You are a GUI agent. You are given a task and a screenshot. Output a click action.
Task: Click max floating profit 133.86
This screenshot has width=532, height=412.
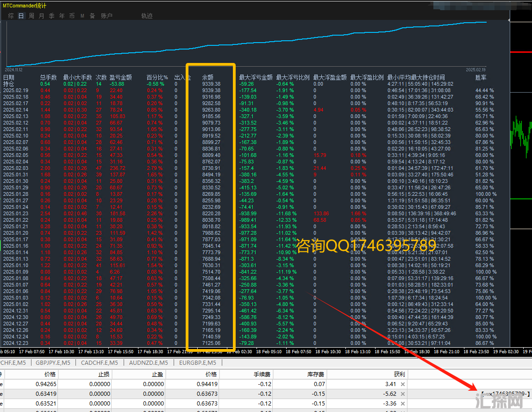(x=321, y=213)
